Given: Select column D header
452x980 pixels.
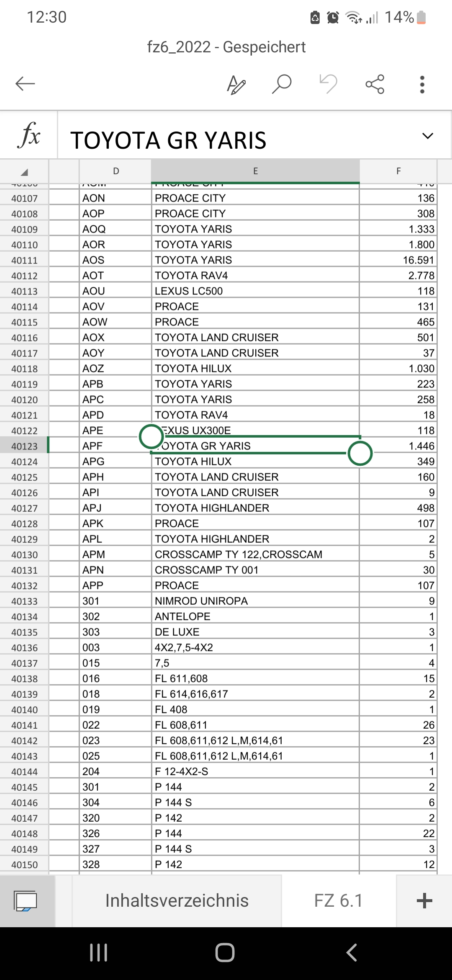Looking at the screenshot, I should pos(116,171).
